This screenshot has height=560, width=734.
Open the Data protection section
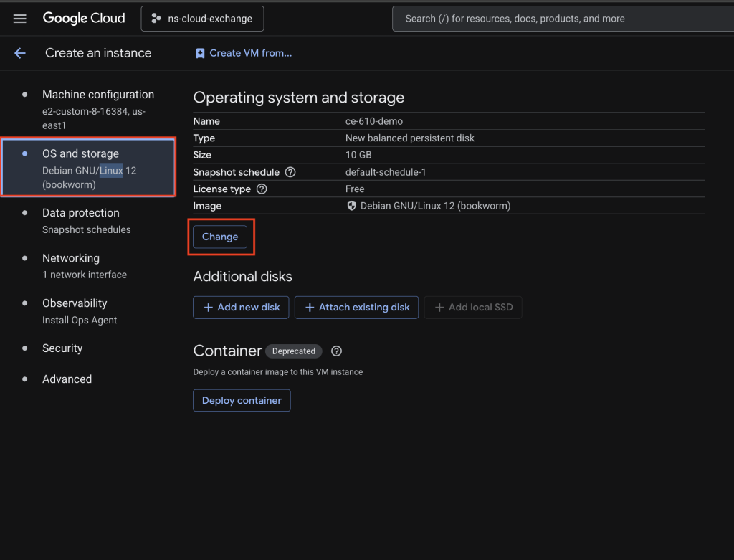click(88, 221)
